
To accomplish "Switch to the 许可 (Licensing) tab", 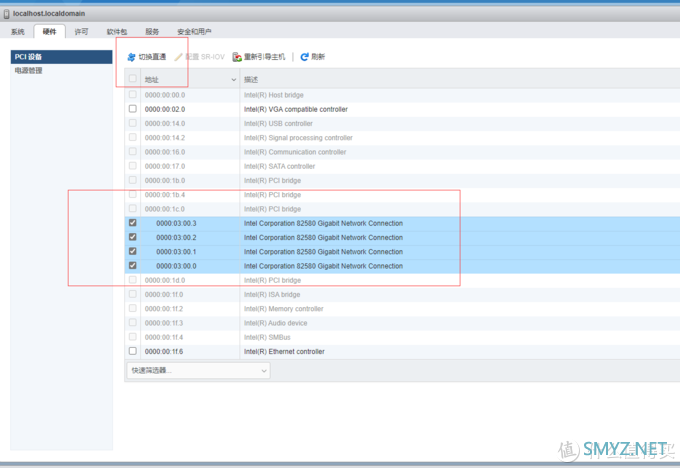I will tap(81, 32).
